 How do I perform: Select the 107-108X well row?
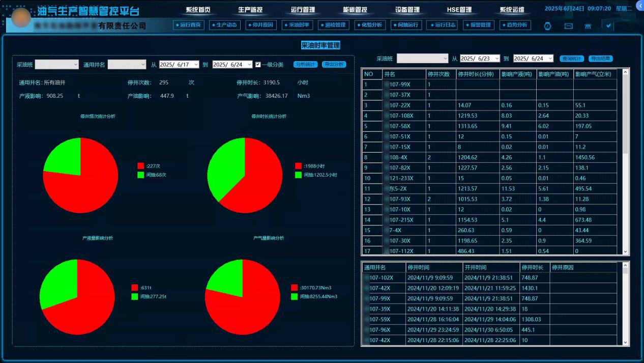click(489, 116)
